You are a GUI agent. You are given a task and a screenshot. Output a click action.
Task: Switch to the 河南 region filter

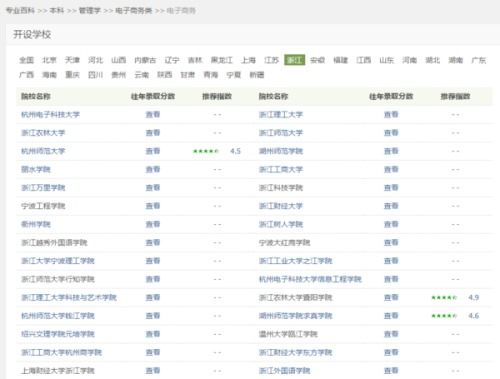[409, 60]
